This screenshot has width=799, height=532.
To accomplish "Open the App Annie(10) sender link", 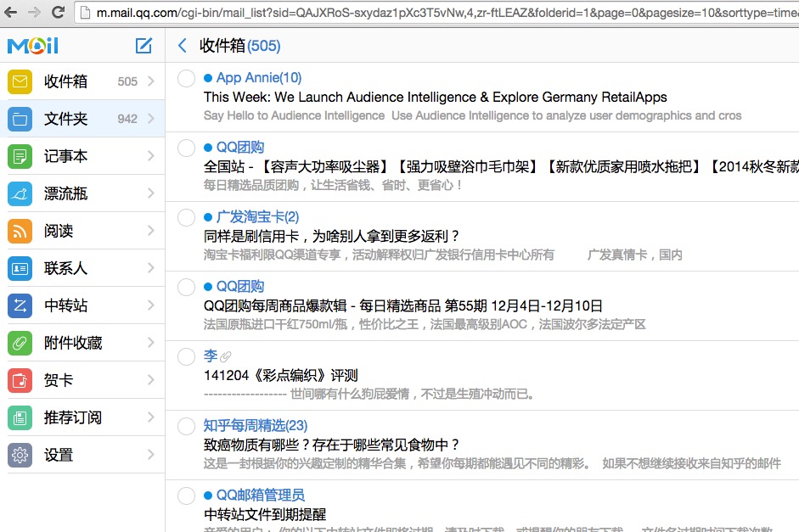I will click(259, 78).
